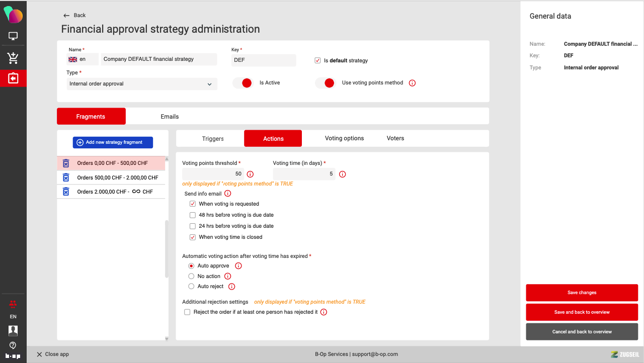This screenshot has height=363, width=644.
Task: Click the monitor icon in left sidebar
Action: point(13,36)
